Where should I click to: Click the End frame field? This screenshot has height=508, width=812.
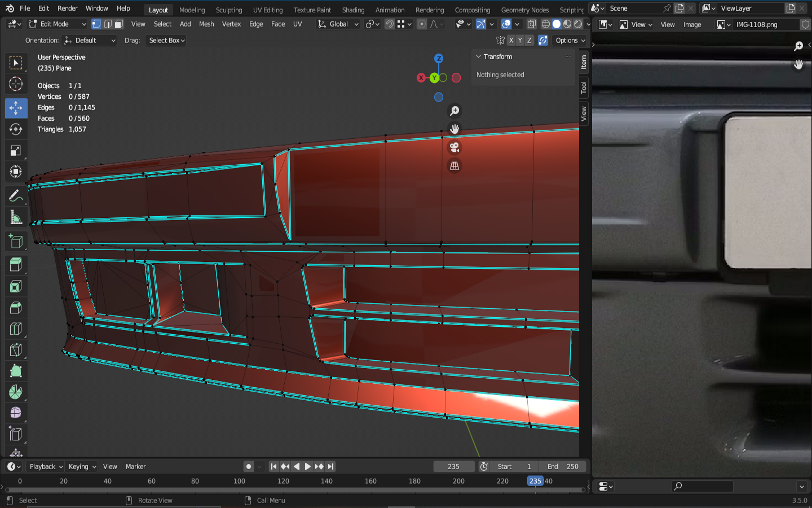562,466
